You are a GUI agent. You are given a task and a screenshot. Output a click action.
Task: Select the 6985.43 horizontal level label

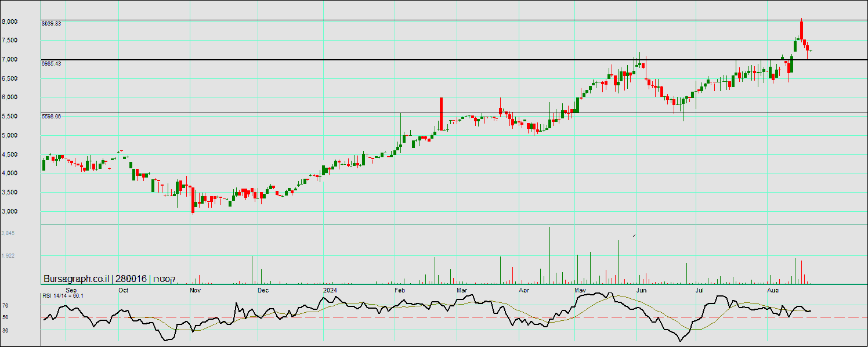tap(52, 63)
